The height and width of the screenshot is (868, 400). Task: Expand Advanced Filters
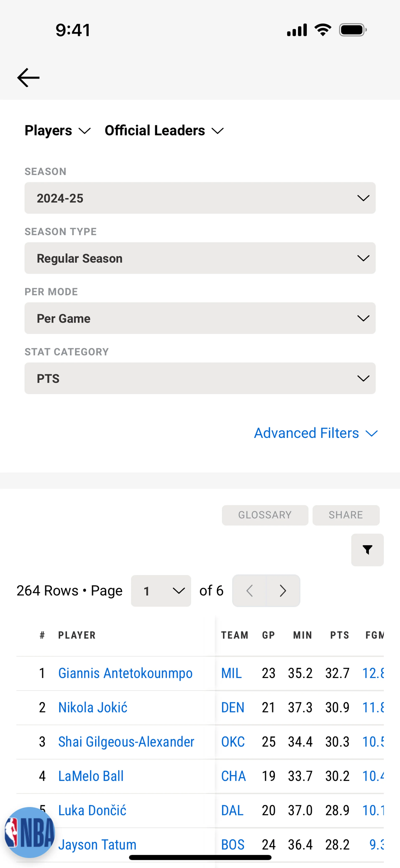pyautogui.click(x=316, y=433)
